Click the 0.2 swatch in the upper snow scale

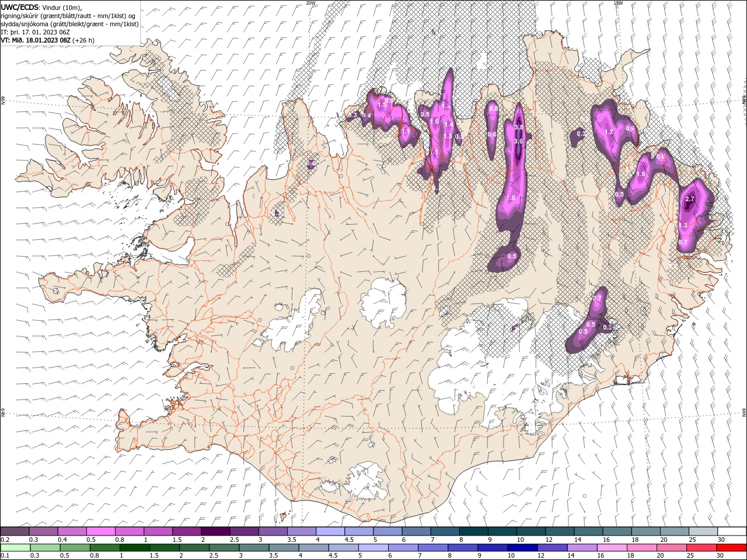coord(15,531)
